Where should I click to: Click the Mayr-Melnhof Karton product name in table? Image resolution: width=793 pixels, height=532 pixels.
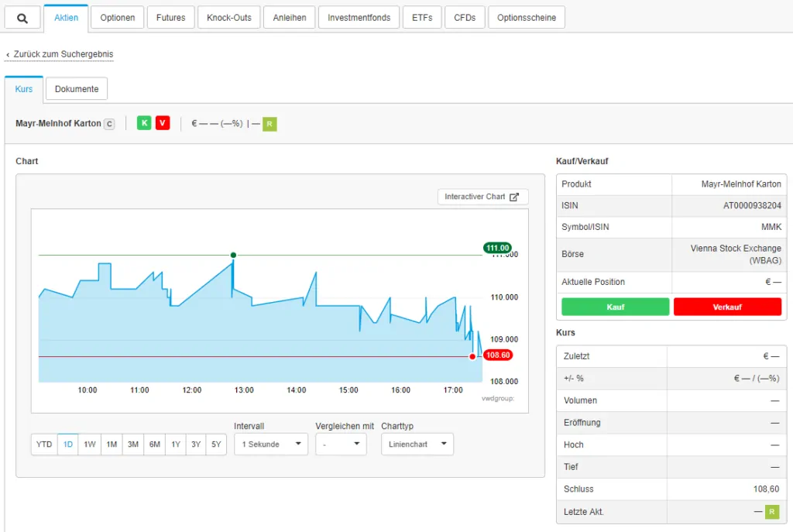point(741,184)
